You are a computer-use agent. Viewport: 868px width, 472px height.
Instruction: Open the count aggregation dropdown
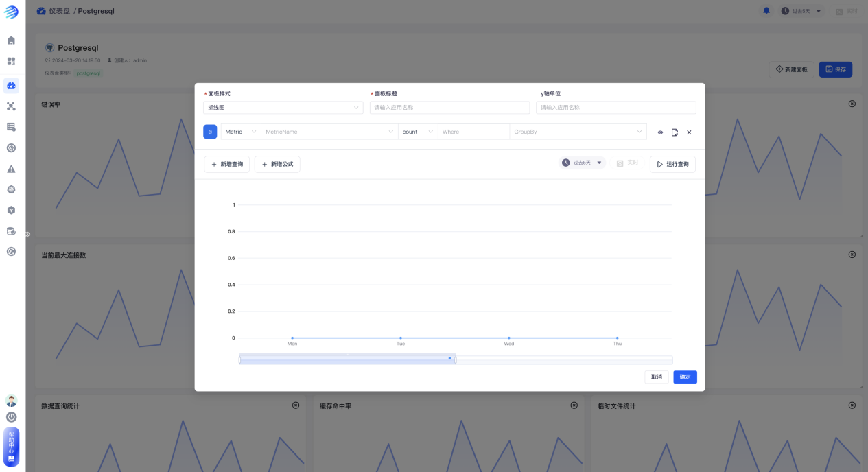(x=417, y=132)
